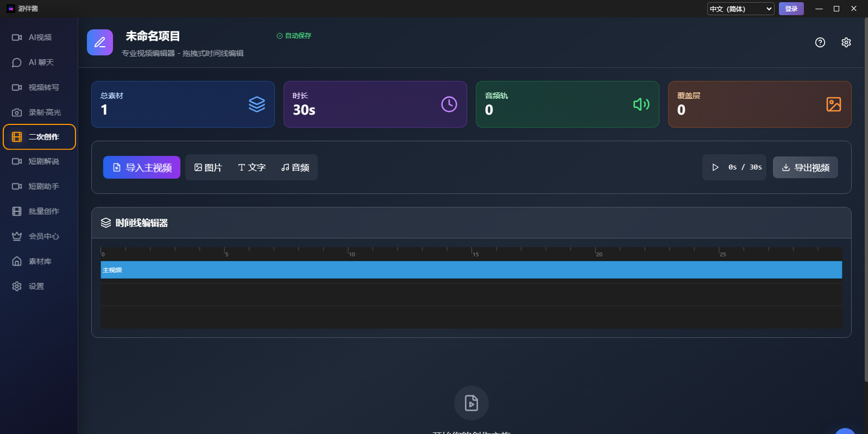The width and height of the screenshot is (868, 434).
Task: Click the clock icon in 时长 card
Action: [x=449, y=104]
